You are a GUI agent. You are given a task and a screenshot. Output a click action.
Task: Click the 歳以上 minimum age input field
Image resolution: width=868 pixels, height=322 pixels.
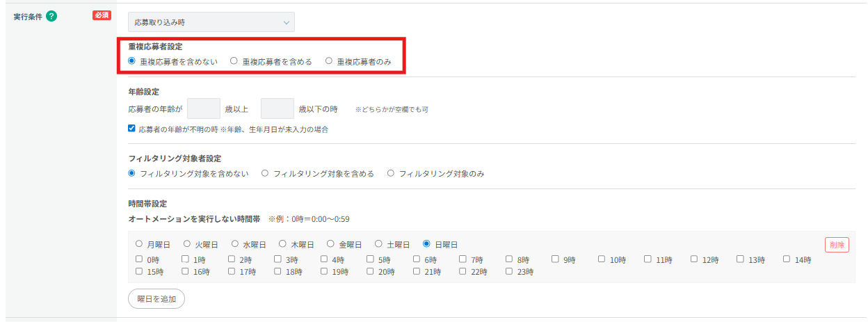(204, 109)
